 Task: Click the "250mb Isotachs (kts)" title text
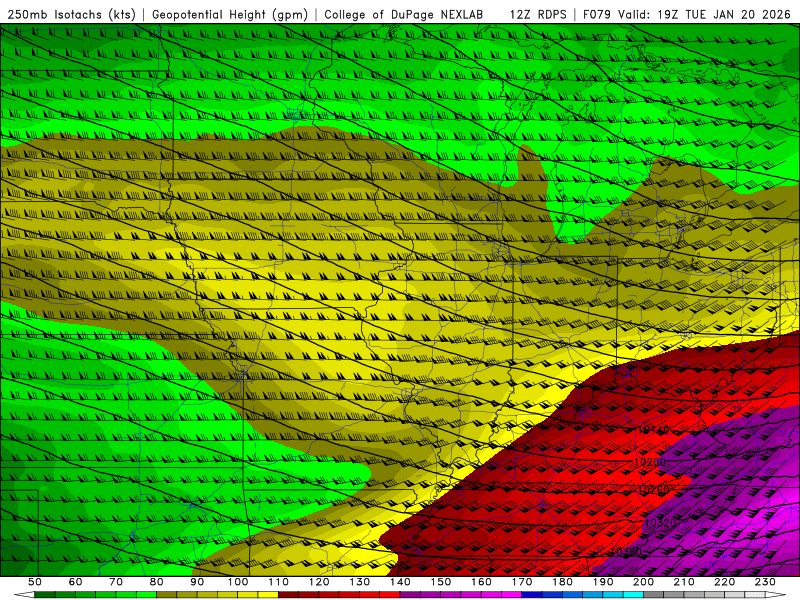[x=71, y=14]
